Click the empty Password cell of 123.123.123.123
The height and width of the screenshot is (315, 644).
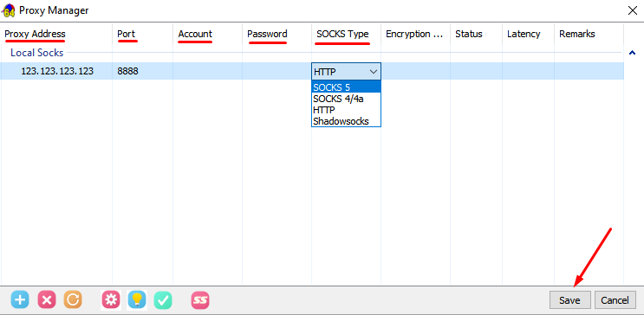click(x=276, y=71)
